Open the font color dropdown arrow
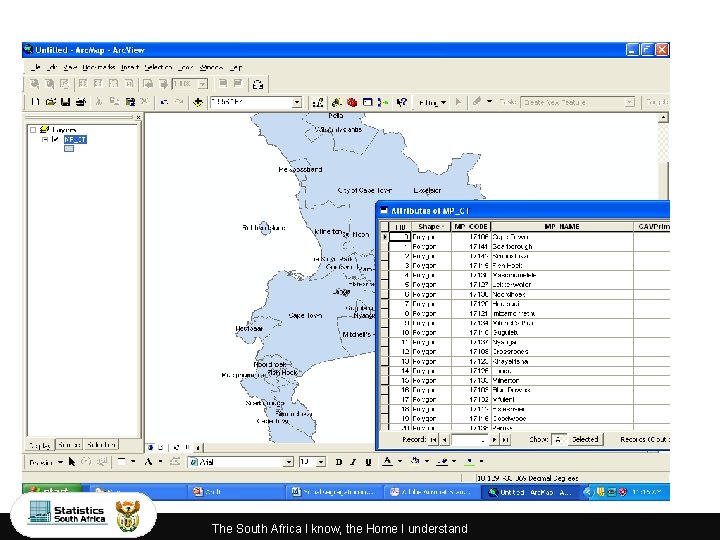Viewport: 720px width, 540px height. click(x=400, y=461)
